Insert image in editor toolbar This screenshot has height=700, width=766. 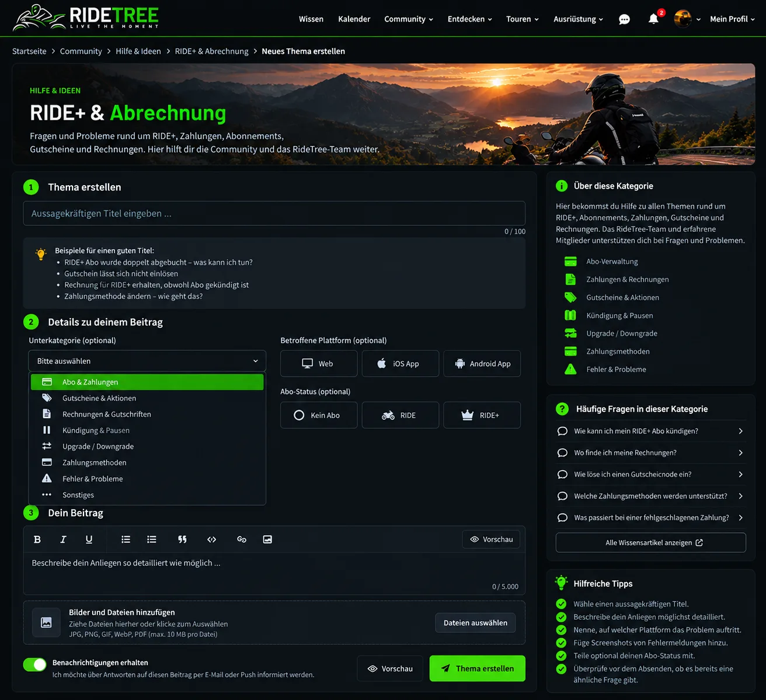pyautogui.click(x=267, y=539)
